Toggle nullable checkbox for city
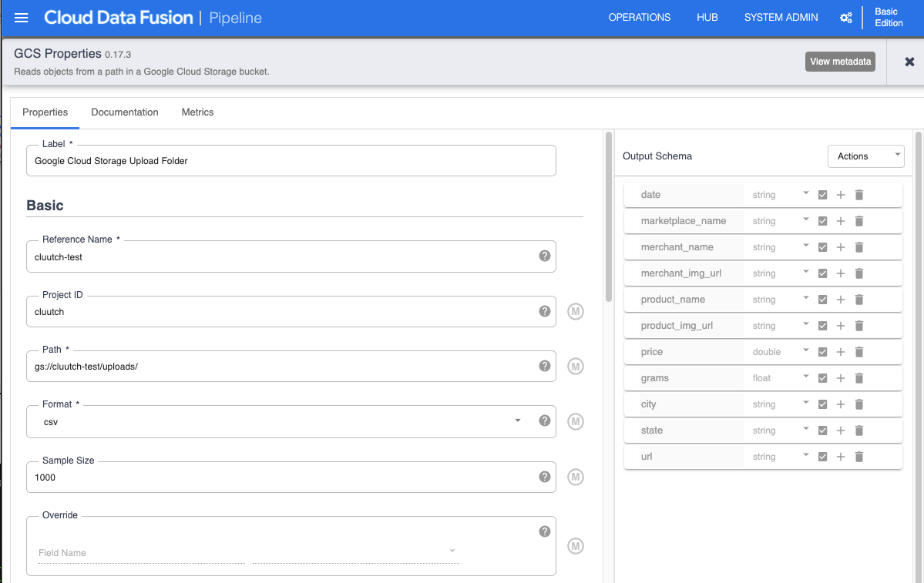The image size is (924, 583). click(822, 404)
